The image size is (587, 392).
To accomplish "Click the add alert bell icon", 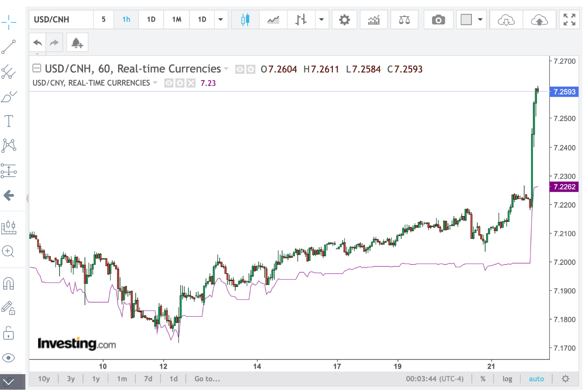I will (x=77, y=43).
